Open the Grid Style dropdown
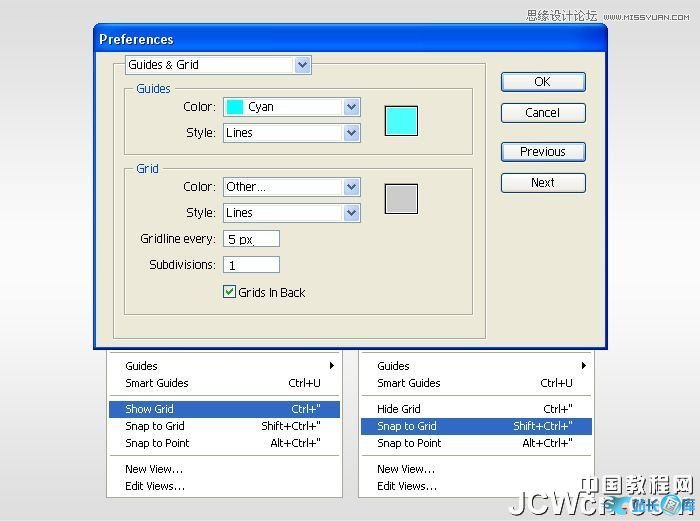The width and height of the screenshot is (700, 521). coord(292,213)
